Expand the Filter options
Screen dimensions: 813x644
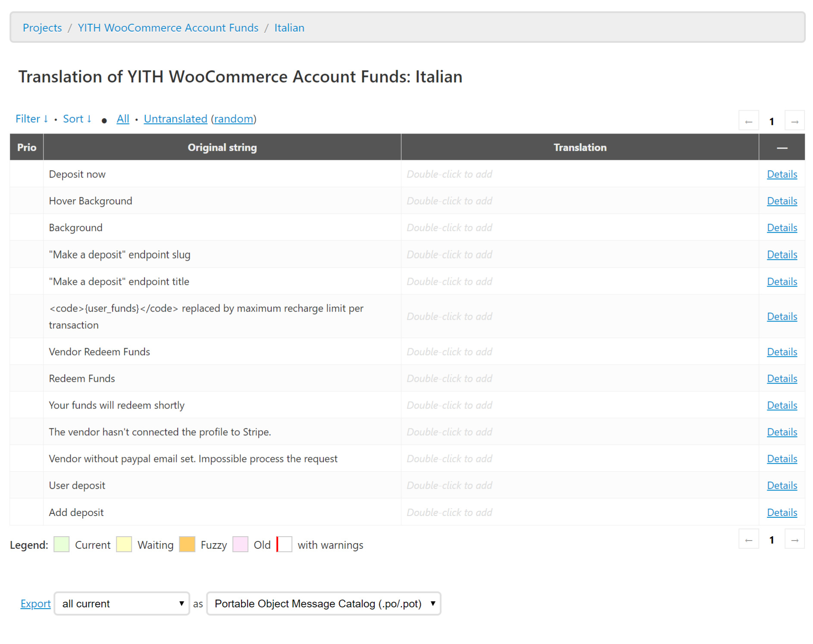[x=32, y=119]
